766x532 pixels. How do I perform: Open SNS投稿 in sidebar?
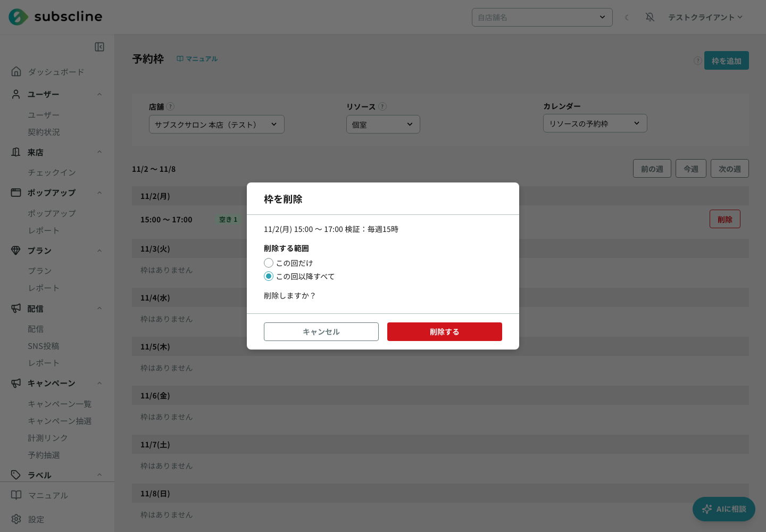[x=44, y=346]
